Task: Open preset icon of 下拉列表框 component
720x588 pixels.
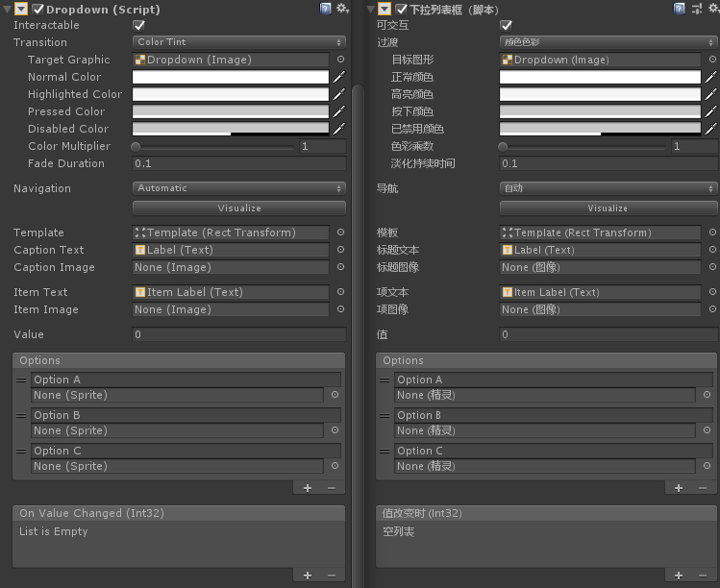Action: point(697,9)
